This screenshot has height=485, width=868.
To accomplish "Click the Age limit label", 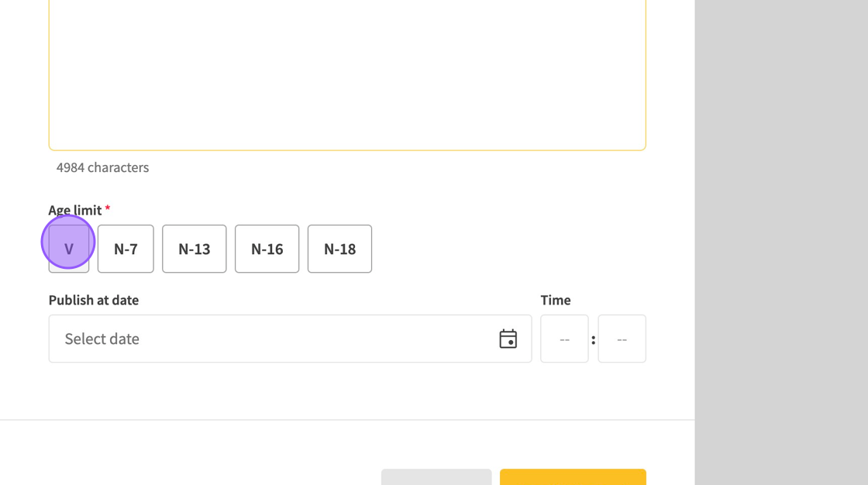I will pos(75,210).
